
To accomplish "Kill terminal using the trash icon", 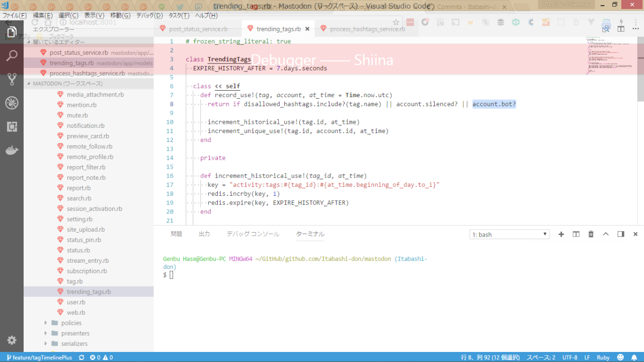I will point(591,234).
